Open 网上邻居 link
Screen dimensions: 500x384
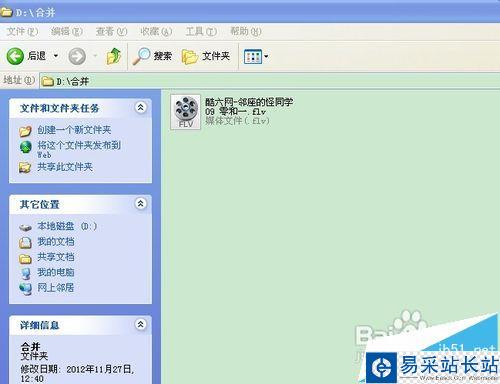coord(55,287)
